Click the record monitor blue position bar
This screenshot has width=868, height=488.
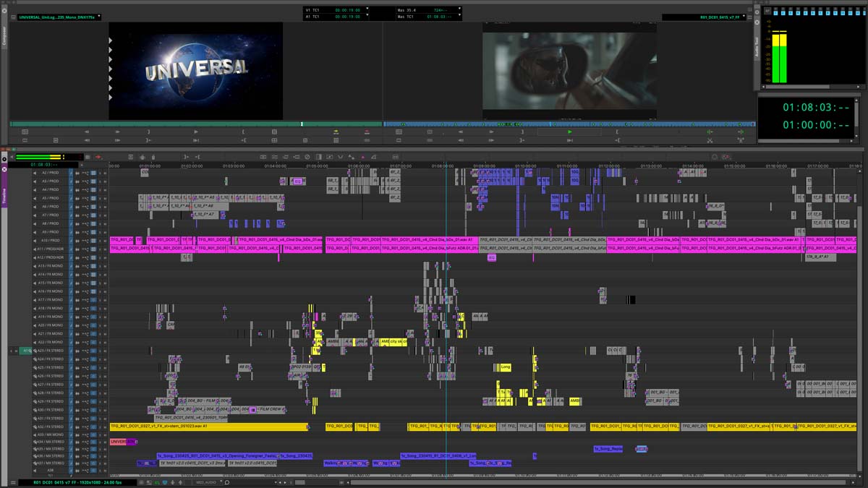(569, 124)
